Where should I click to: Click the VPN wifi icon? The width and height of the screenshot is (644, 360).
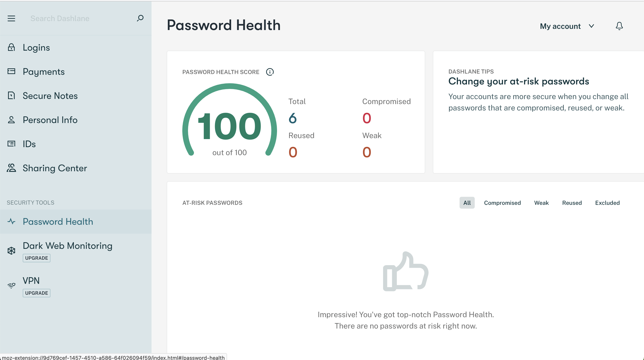[x=11, y=285]
